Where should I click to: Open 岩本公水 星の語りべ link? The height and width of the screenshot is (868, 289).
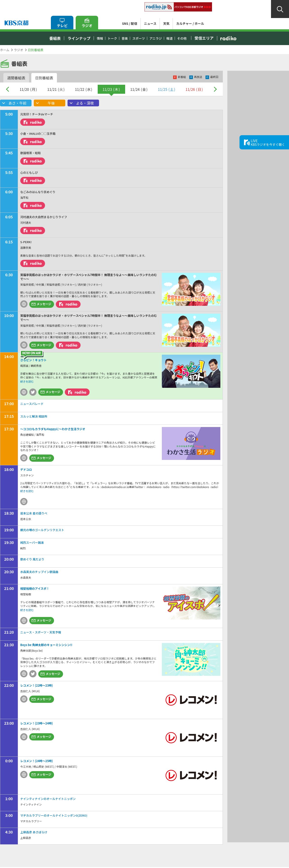(x=34, y=514)
